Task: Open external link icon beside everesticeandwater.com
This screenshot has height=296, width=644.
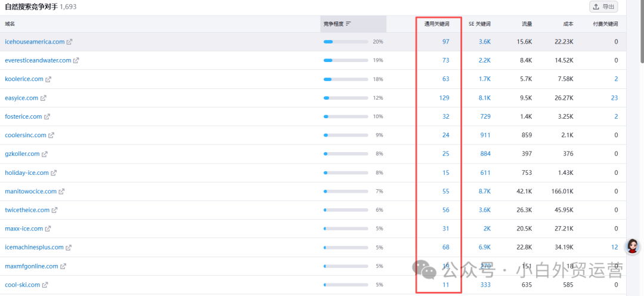Action: (76, 60)
